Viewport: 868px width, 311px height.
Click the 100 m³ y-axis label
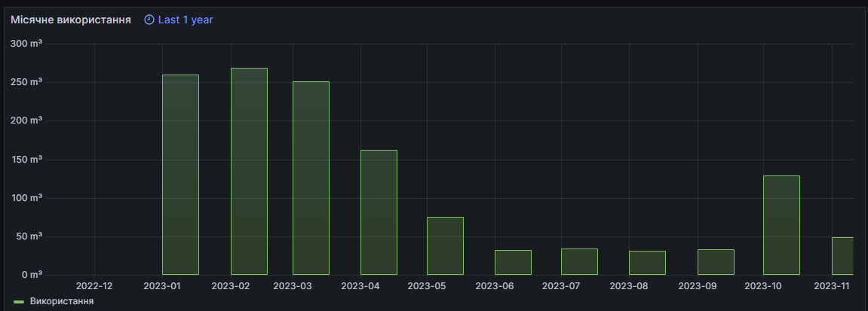pos(26,198)
